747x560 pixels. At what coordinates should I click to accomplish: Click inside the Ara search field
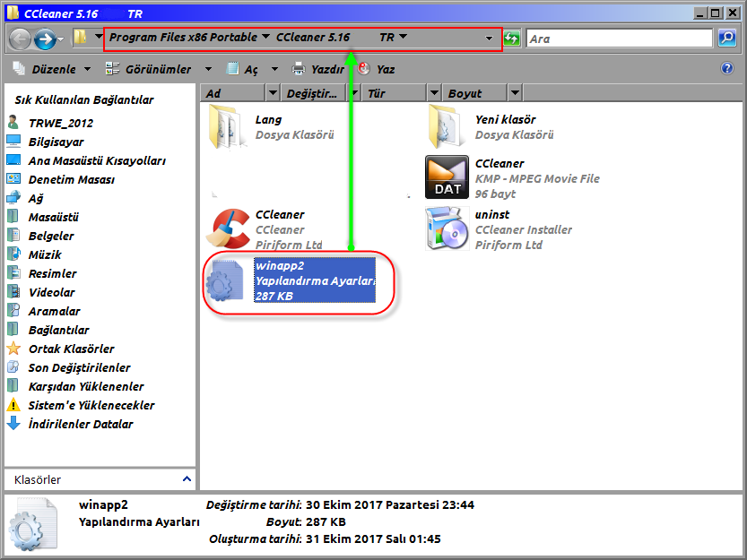[x=620, y=39]
